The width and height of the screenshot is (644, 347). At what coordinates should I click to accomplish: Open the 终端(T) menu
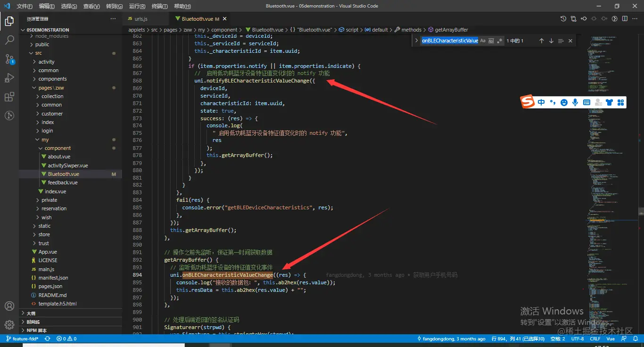pyautogui.click(x=159, y=6)
